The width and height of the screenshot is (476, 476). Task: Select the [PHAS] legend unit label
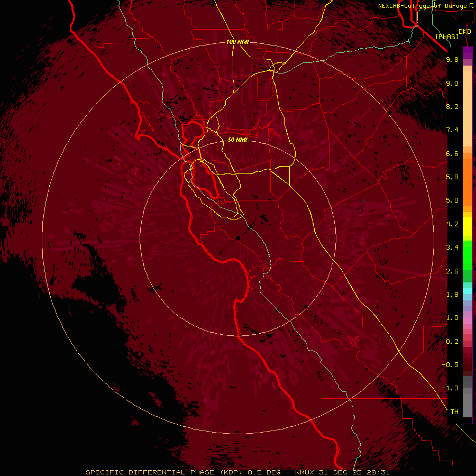447,37
